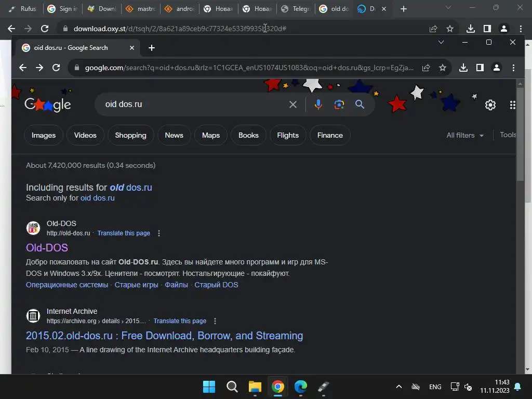532x399 pixels.
Task: Open Microsoft Edge from taskbar
Action: [x=301, y=387]
